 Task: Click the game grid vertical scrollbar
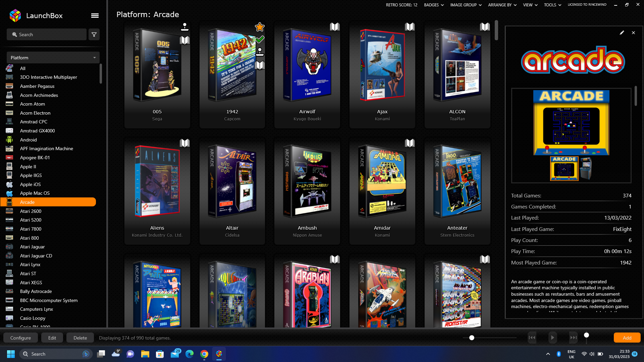click(496, 30)
